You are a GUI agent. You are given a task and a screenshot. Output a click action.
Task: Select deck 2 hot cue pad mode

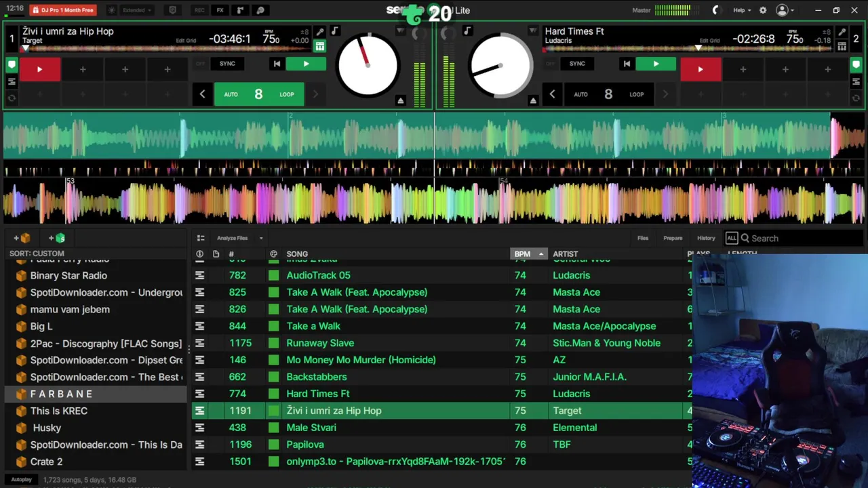tap(856, 65)
